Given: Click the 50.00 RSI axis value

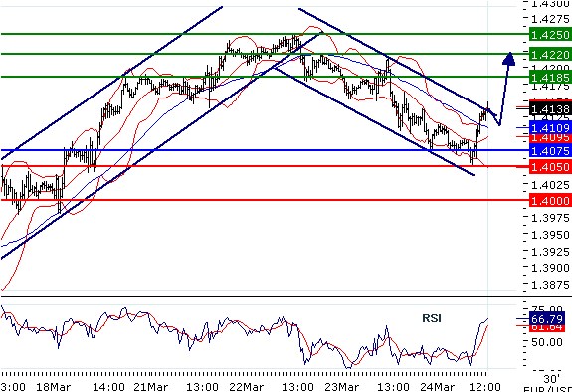Looking at the screenshot, I should [x=547, y=342].
